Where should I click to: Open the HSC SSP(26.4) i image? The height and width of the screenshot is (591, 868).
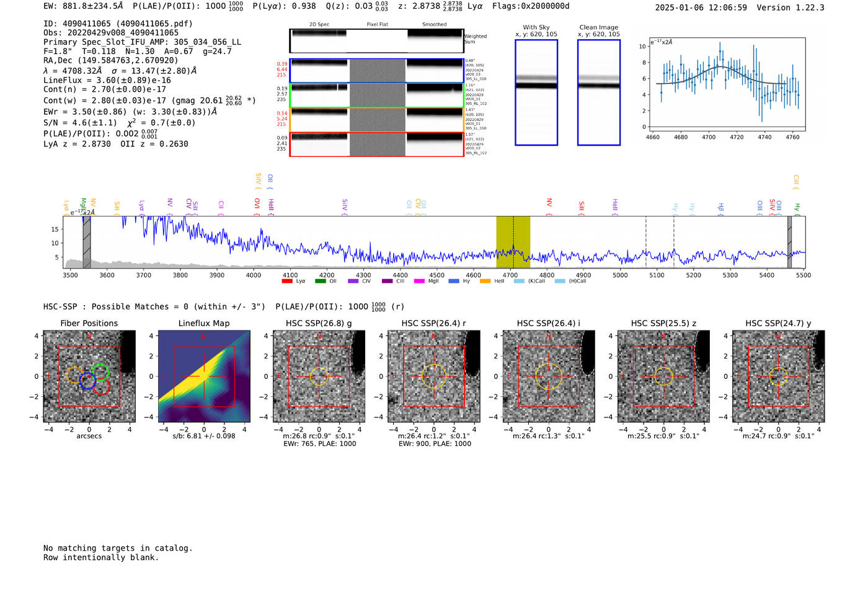pos(549,376)
